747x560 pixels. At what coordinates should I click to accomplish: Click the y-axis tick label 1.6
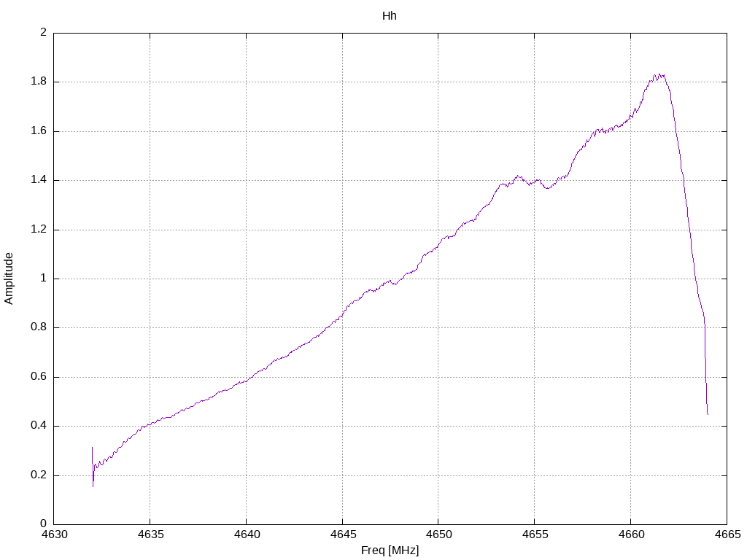tap(39, 131)
